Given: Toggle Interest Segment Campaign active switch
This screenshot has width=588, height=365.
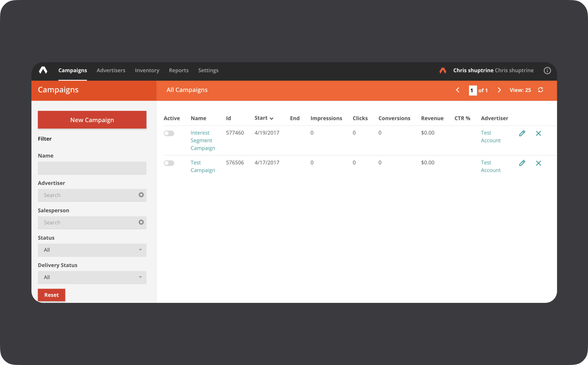Looking at the screenshot, I should click(x=169, y=133).
